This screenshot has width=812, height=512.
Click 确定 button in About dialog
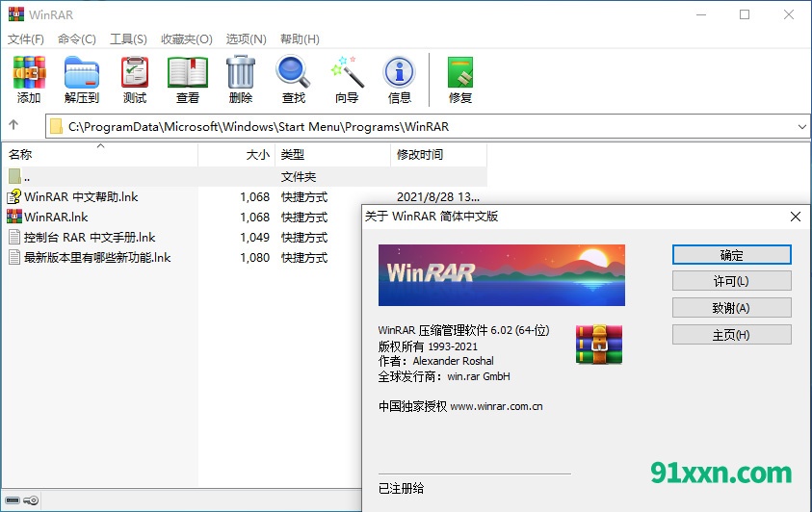click(x=732, y=255)
